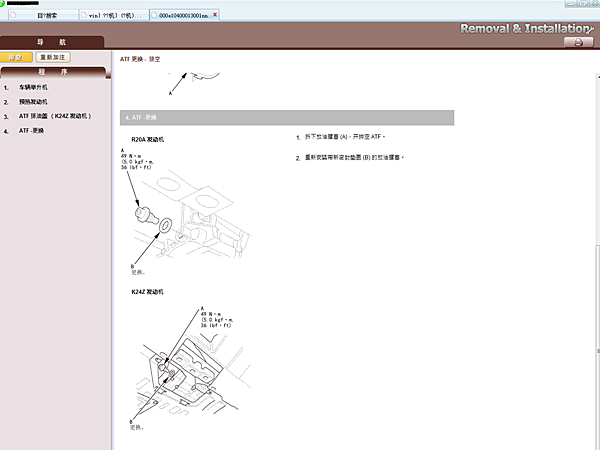Image resolution: width=600 pixels, height=450 pixels.
Task: Click the green application icon in title bar
Action: [x=2, y=3]
